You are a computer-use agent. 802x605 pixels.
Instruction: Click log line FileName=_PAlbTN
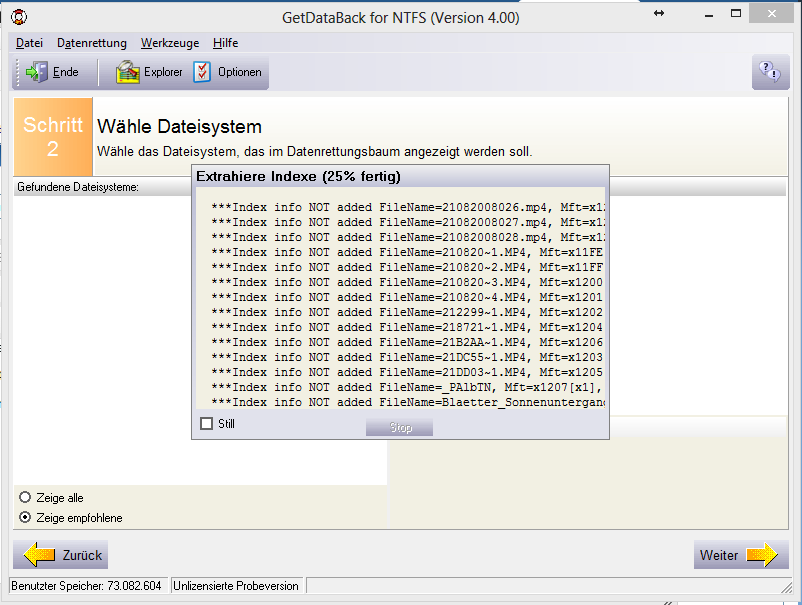(408, 387)
